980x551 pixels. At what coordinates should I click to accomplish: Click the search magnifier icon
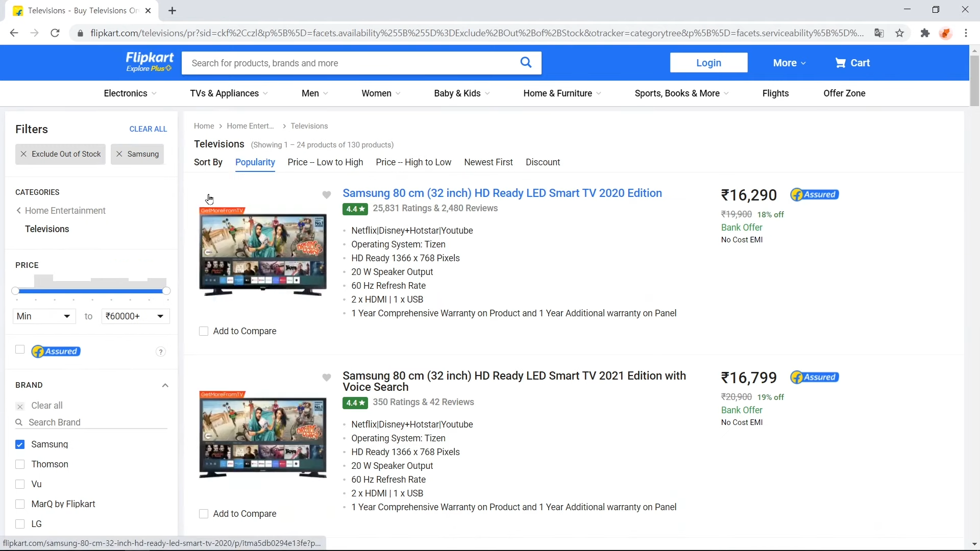(526, 63)
